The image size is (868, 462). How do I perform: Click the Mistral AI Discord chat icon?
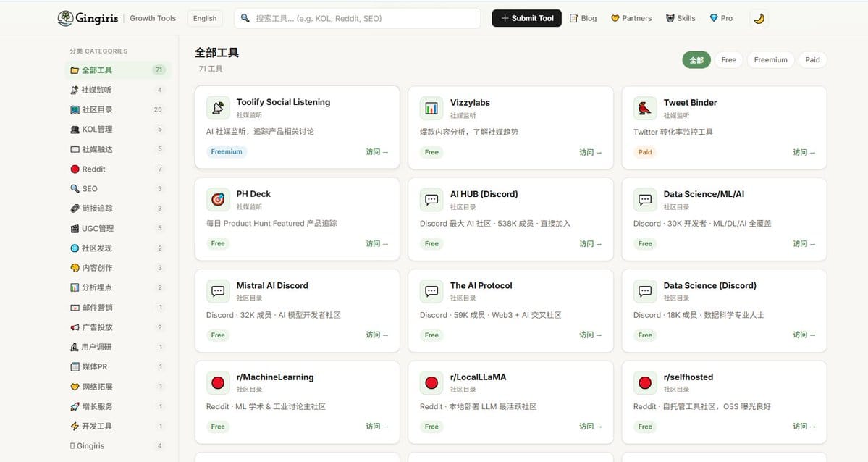point(218,291)
